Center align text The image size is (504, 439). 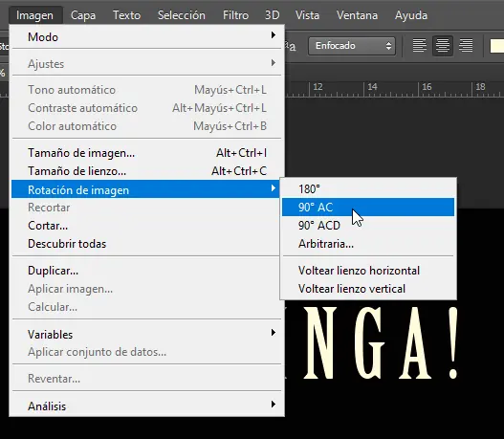443,46
